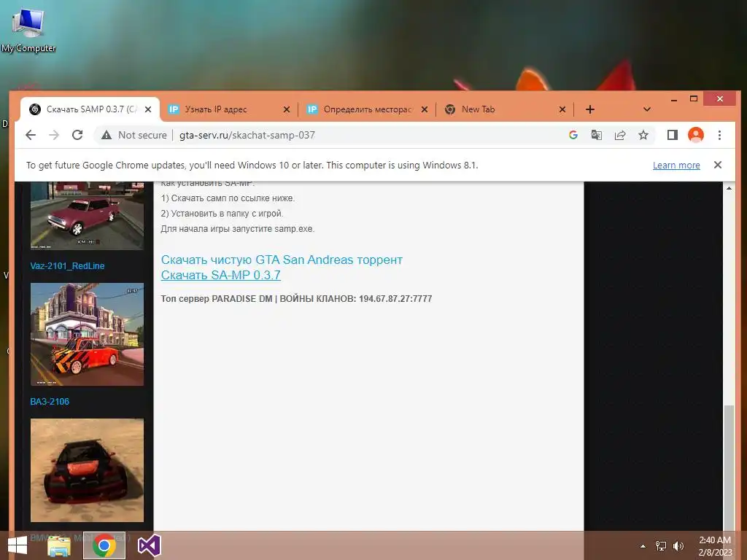Maximize the Chrome window

click(x=694, y=98)
